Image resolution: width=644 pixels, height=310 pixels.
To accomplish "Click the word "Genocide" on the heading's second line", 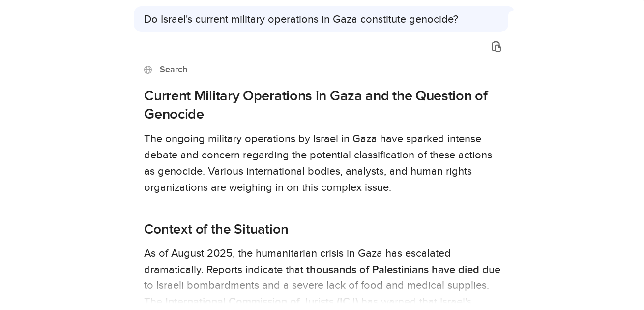I will coord(174,114).
